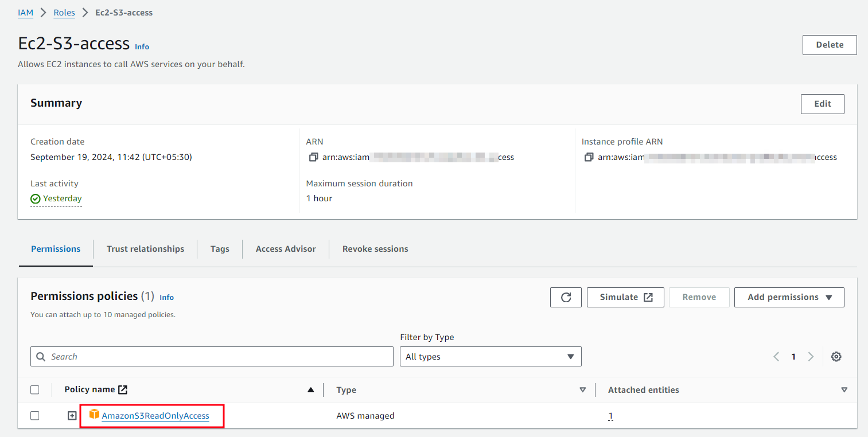Screen dimensions: 868x437
Task: Click the external link icon beside Policy name
Action: click(123, 389)
